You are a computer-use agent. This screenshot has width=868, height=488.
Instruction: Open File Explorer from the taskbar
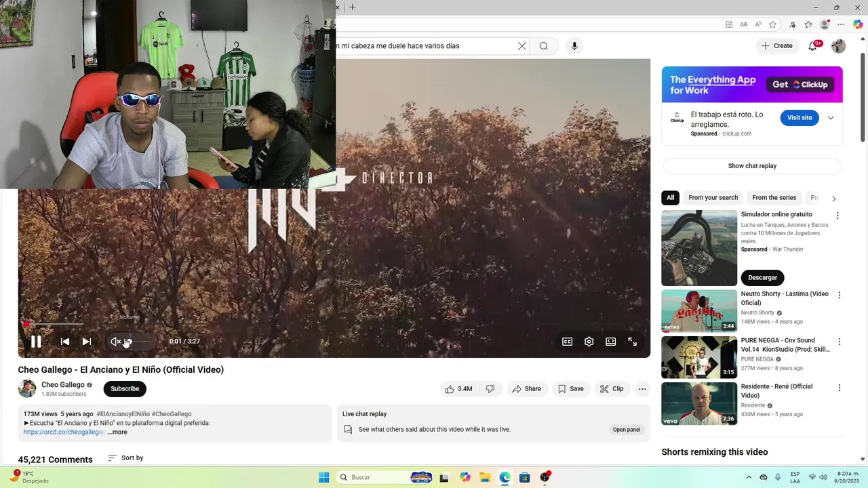[x=485, y=477]
